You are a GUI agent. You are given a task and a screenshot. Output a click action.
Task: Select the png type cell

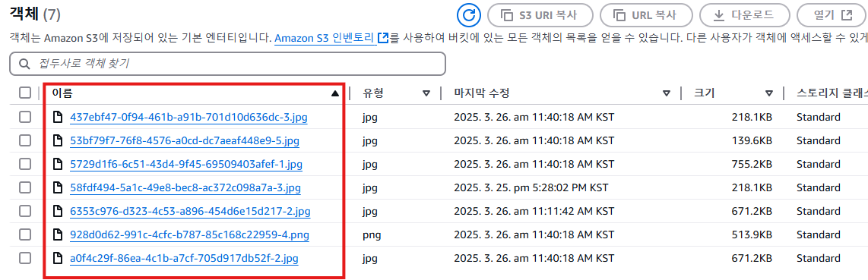coord(372,234)
